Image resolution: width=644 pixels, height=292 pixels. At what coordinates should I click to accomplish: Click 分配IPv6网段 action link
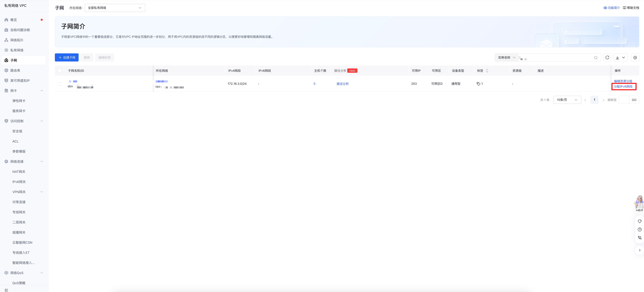623,87
